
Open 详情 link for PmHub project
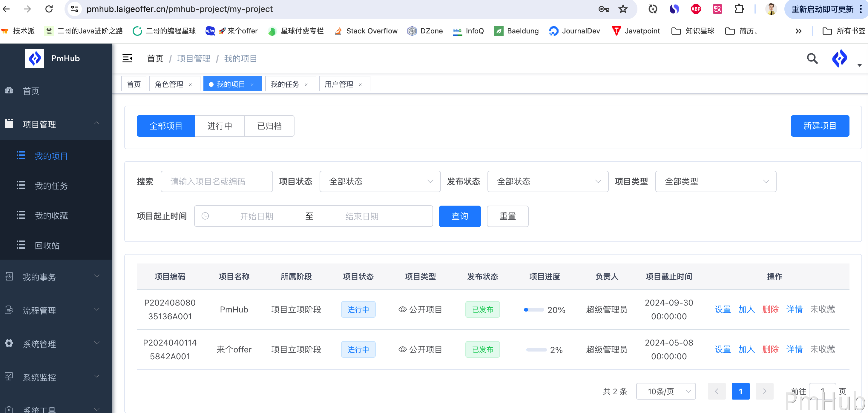794,309
